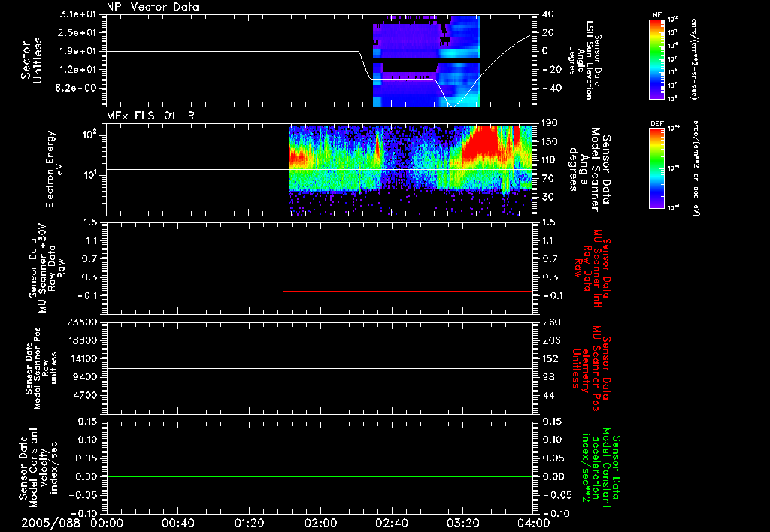Select the red "MU Scanner Init Raw Data" label
This screenshot has width=770, height=532.
[593, 268]
